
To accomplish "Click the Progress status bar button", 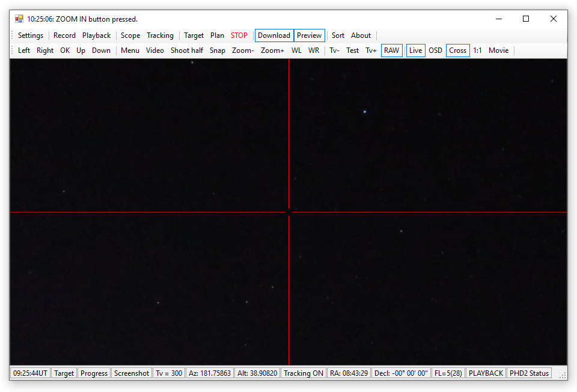I will [x=94, y=373].
